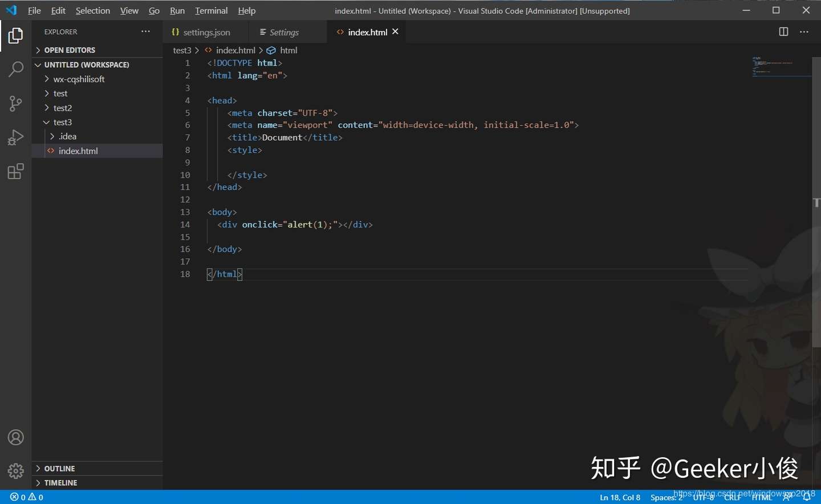
Task: Collapse the UNTITLED (WORKSPACE) section
Action: click(x=97, y=65)
